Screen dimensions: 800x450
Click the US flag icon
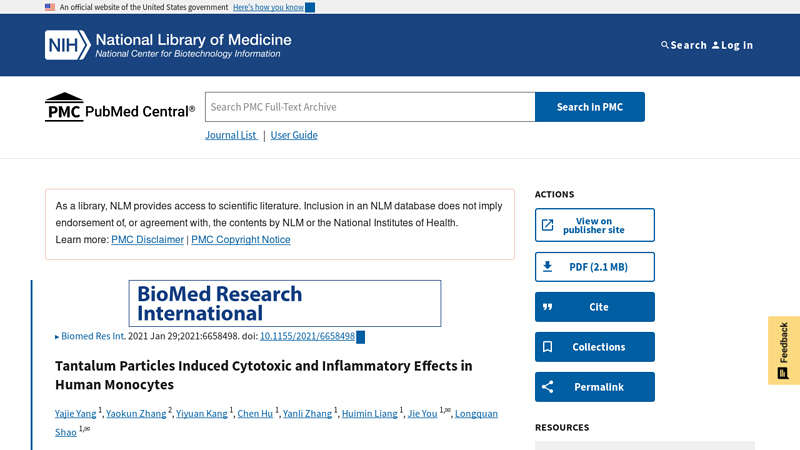tap(49, 7)
